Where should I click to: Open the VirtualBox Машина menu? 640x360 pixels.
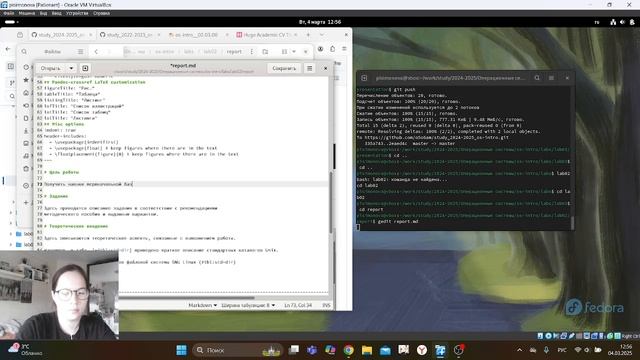point(27,13)
